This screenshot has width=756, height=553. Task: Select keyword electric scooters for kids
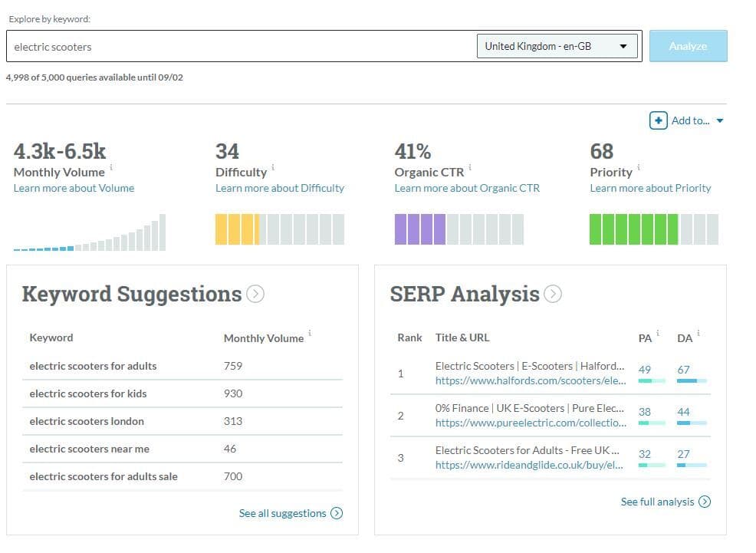click(x=88, y=393)
